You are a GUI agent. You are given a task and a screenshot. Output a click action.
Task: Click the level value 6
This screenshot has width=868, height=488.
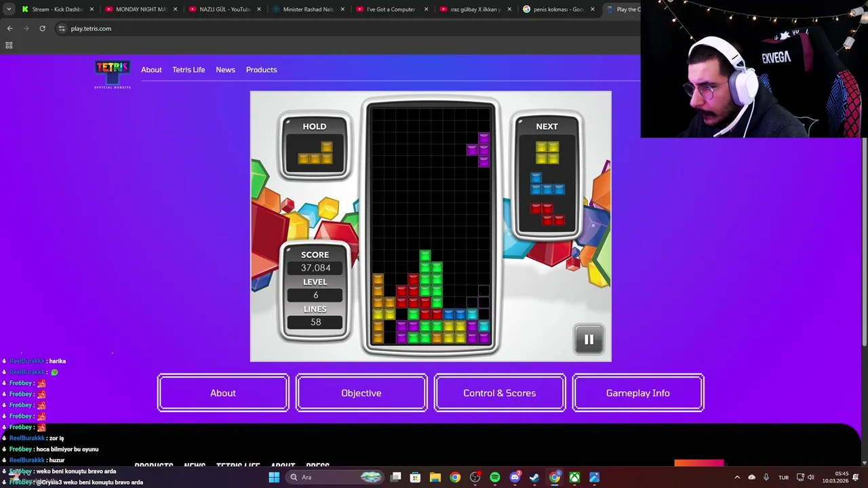coord(315,296)
